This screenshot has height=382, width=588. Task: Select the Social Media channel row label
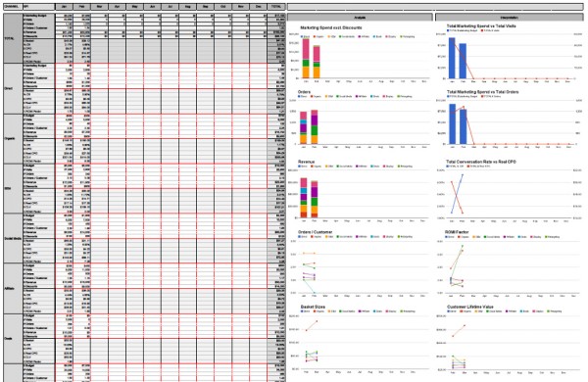[13, 238]
